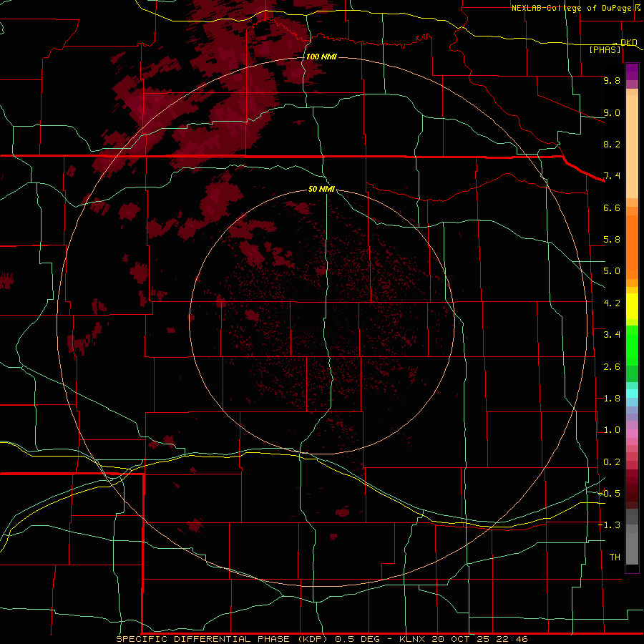Click the 1.8 value on color scale
644x644 pixels.
click(612, 399)
